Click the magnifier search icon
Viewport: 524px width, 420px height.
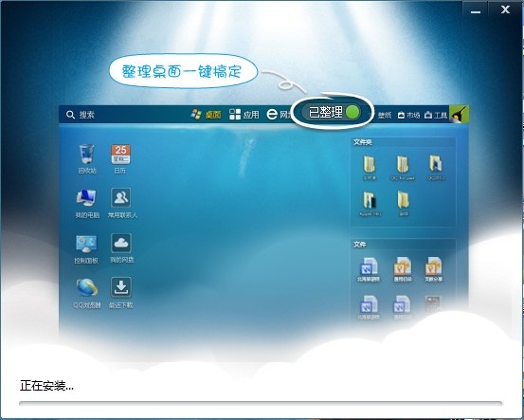click(x=70, y=115)
